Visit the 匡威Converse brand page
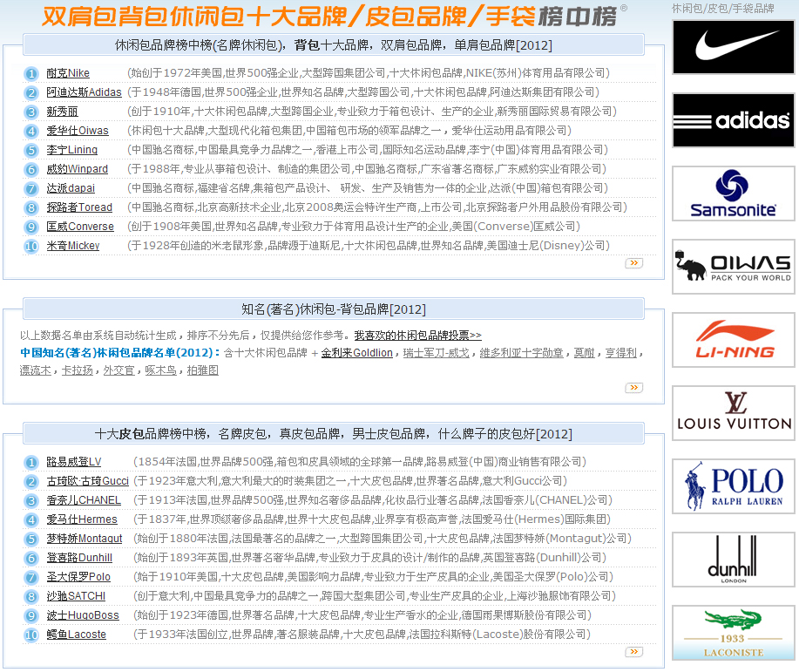Screen dimensions: 799x672 click(80, 227)
